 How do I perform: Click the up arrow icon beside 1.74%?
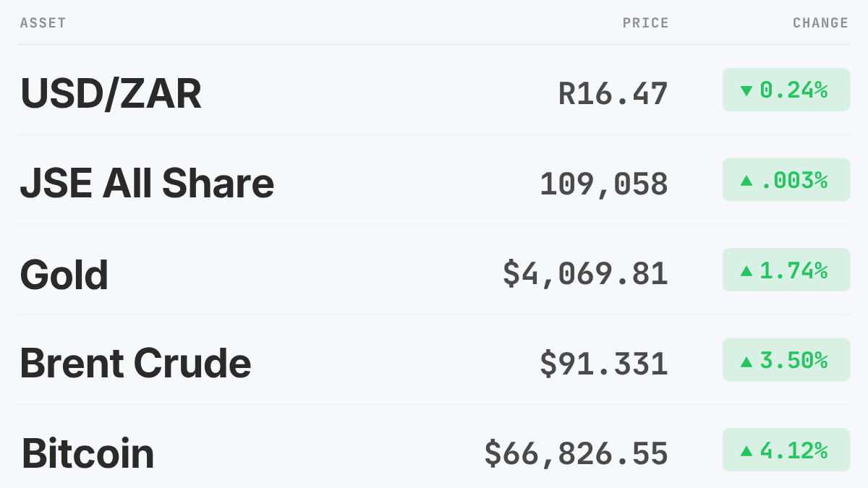[746, 270]
